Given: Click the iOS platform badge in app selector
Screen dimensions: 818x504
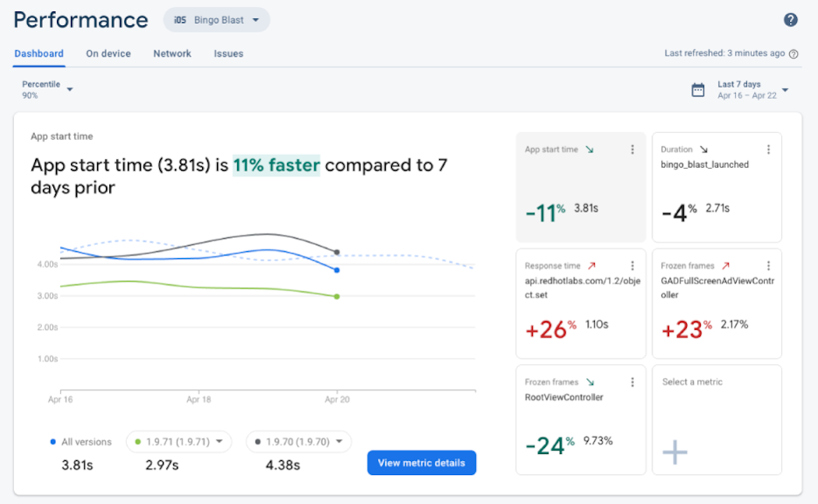Looking at the screenshot, I should click(x=180, y=20).
